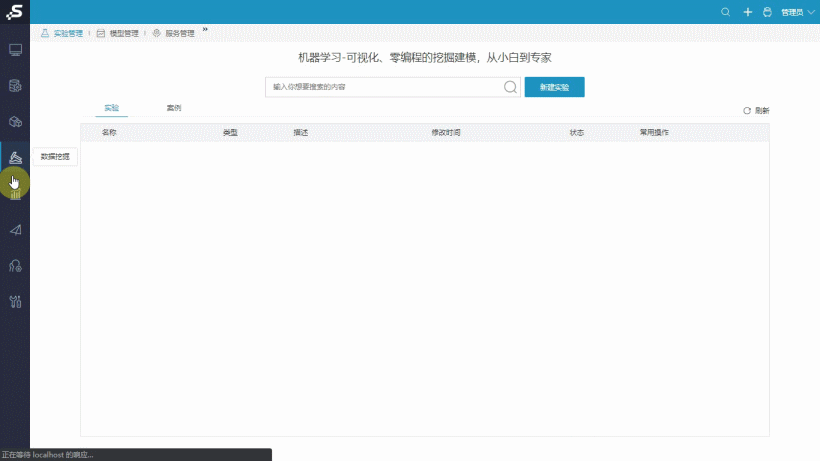Switch to the 服务管理 tab
This screenshot has height=461, width=820.
coord(175,33)
